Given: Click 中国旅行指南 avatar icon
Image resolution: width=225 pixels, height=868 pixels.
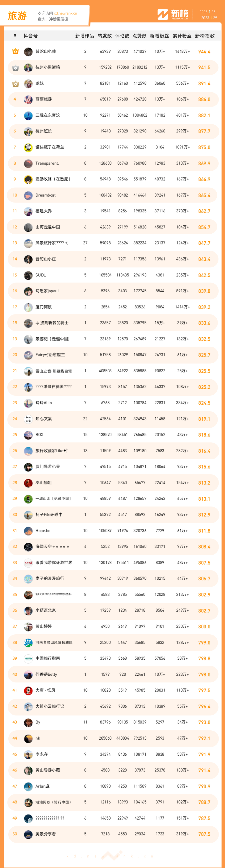Looking at the screenshot, I should (x=28, y=658).
